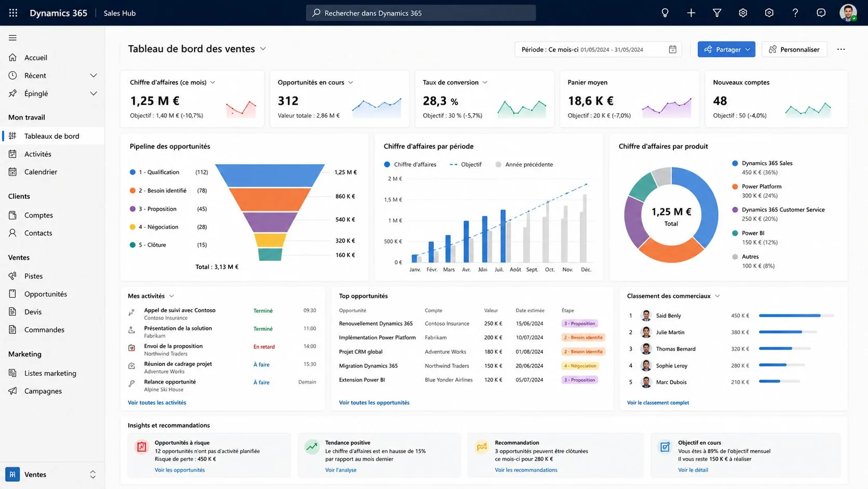Toggle Chiffre d'affaires legend series

(410, 164)
